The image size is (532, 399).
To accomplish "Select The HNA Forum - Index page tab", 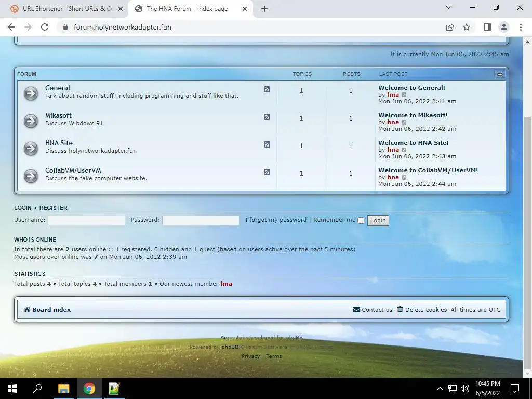I will pyautogui.click(x=187, y=9).
